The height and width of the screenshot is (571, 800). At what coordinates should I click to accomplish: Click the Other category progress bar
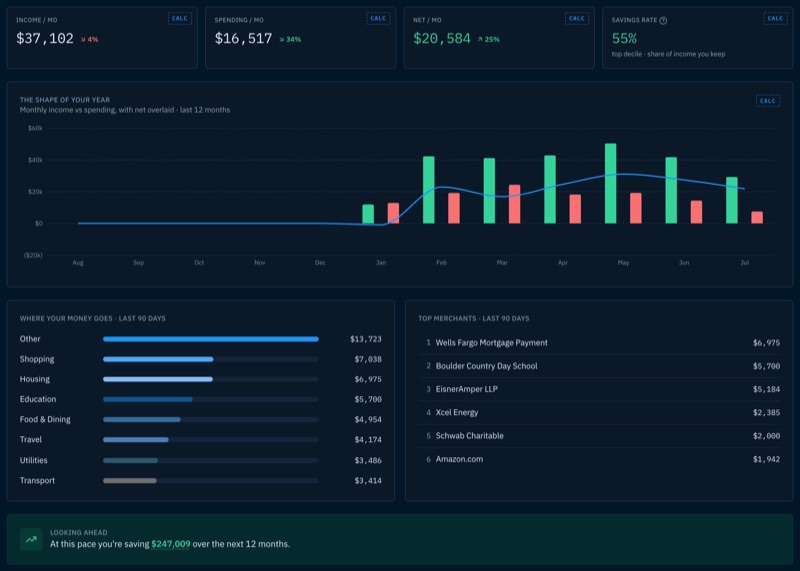(x=211, y=339)
